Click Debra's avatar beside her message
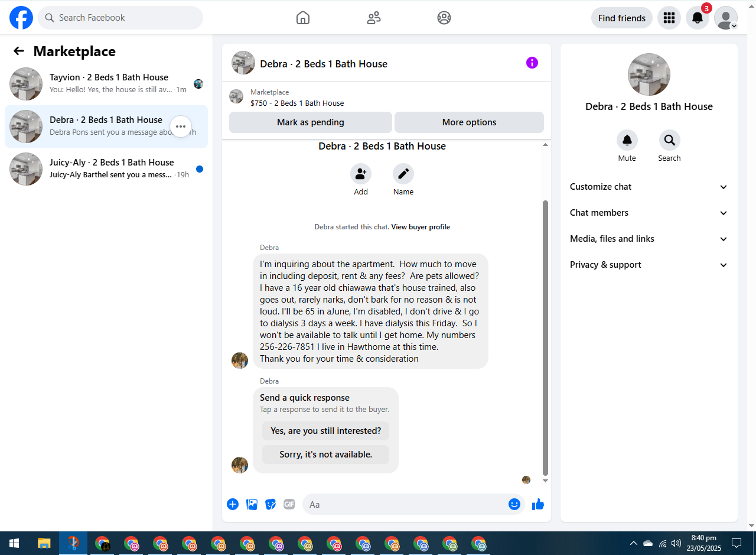 pos(240,361)
